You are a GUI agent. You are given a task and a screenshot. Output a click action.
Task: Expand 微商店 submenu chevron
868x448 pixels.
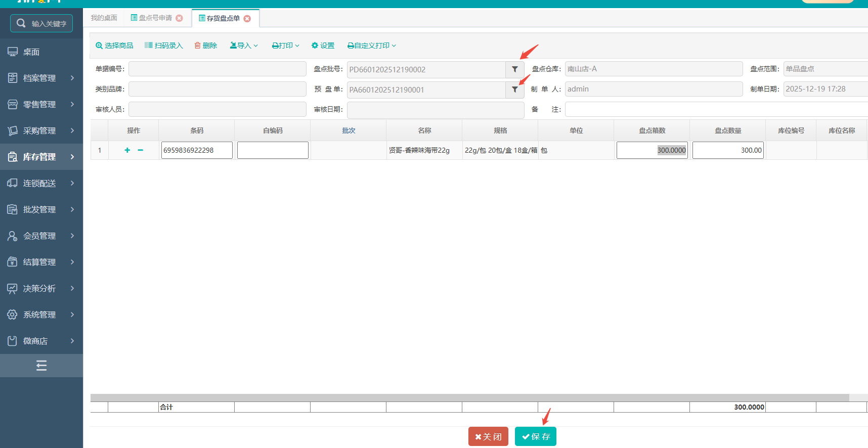[72, 341]
